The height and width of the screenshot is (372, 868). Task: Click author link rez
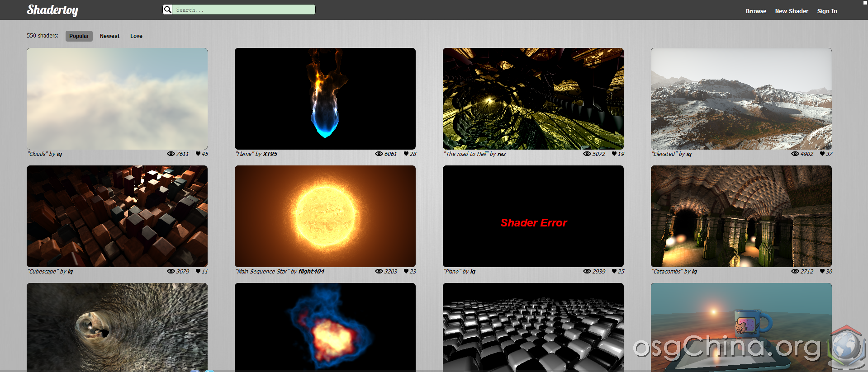[x=501, y=154]
